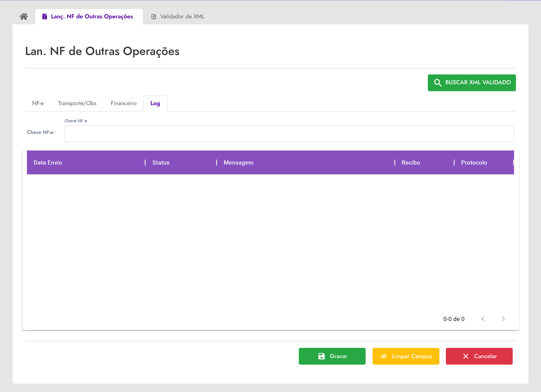The width and height of the screenshot is (541, 392).
Task: Click the XML file icon beside Validador
Action: pos(154,16)
